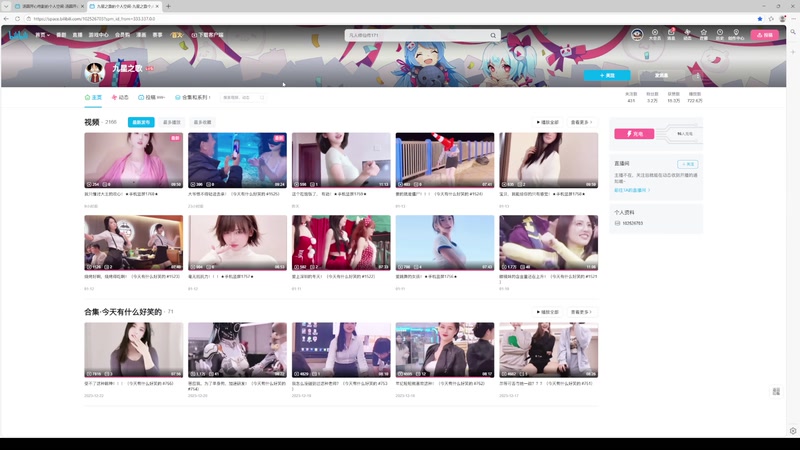Select the 最新发布 sort option
The image size is (800, 450).
pos(141,122)
